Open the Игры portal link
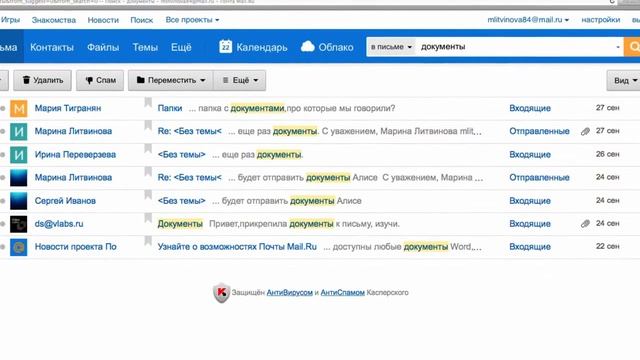Screen dimensions: 640x360 point(10,20)
